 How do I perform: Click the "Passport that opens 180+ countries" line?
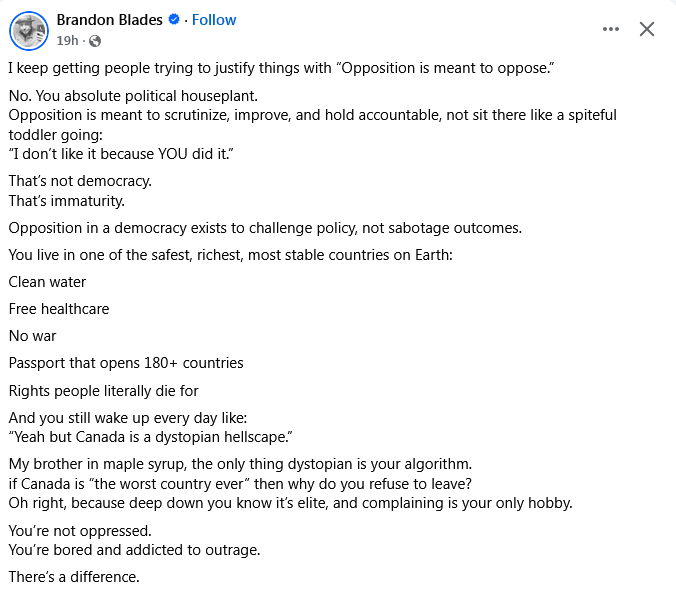[126, 363]
